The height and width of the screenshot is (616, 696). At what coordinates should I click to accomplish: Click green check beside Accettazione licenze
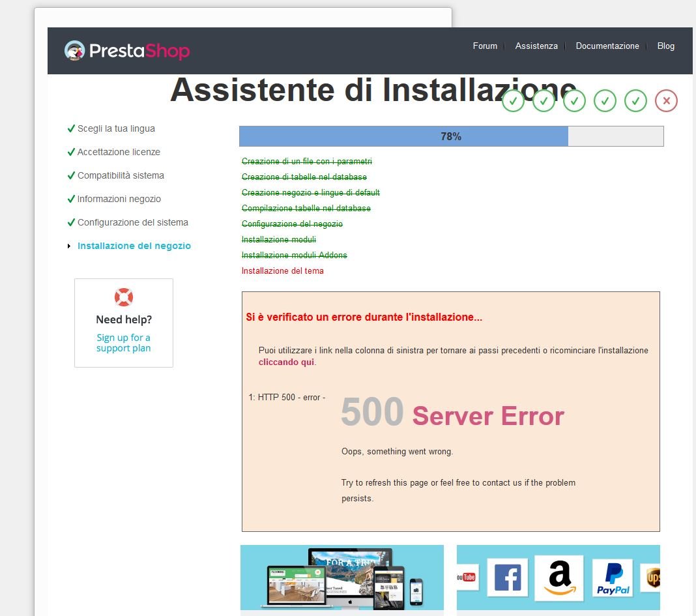point(71,152)
